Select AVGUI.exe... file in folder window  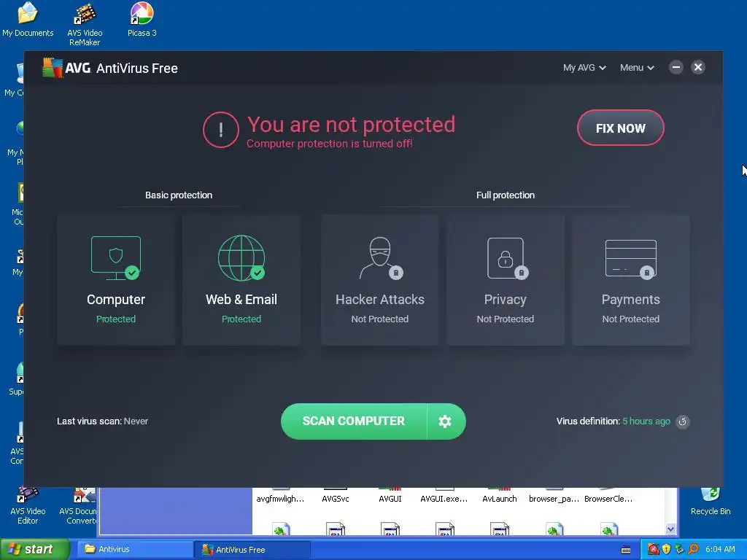tap(444, 496)
